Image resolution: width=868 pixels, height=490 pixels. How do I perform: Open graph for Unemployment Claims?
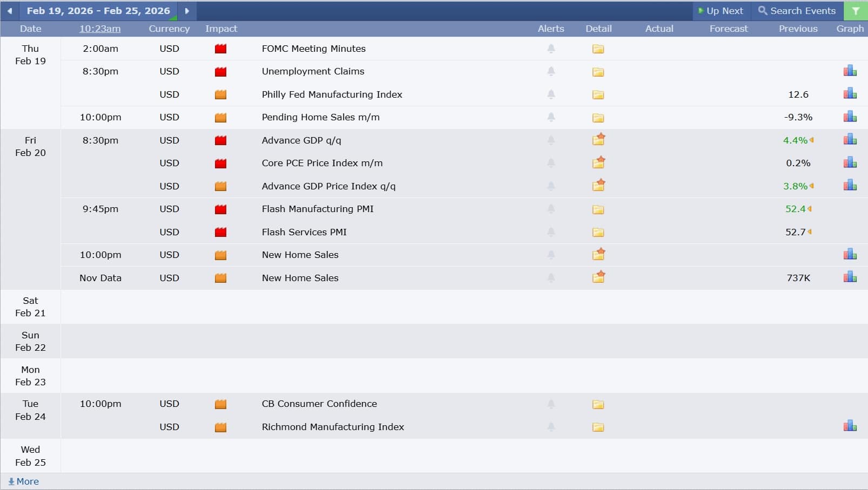(850, 71)
